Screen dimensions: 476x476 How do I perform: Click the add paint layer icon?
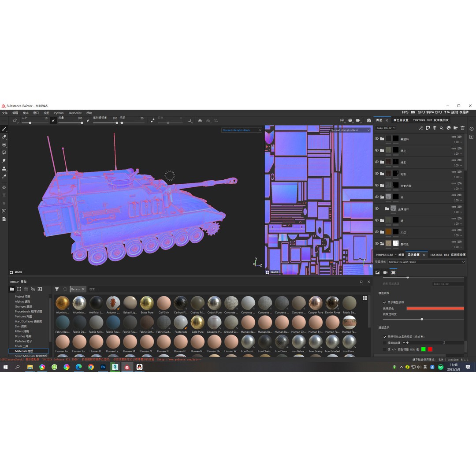[435, 128]
